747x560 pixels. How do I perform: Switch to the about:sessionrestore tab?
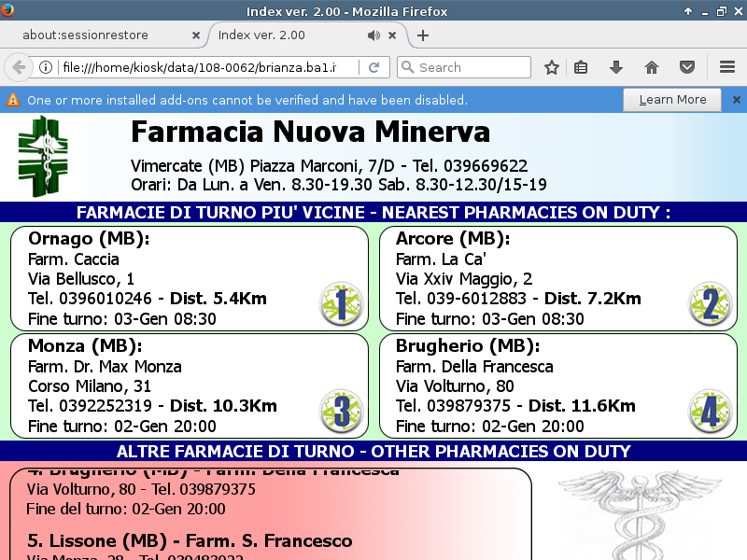pyautogui.click(x=98, y=35)
